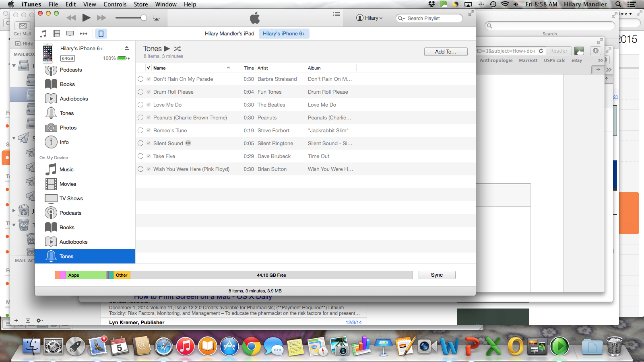The height and width of the screenshot is (362, 644).
Task: Select the Tones bell icon in sidebar
Action: point(51,113)
